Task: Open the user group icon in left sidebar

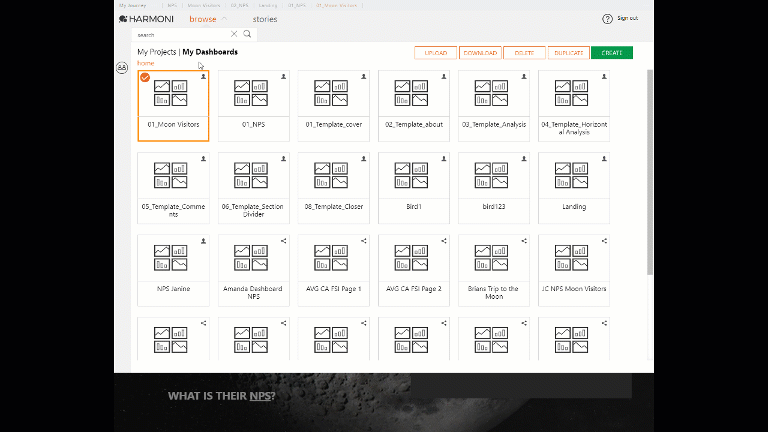Action: (x=122, y=68)
